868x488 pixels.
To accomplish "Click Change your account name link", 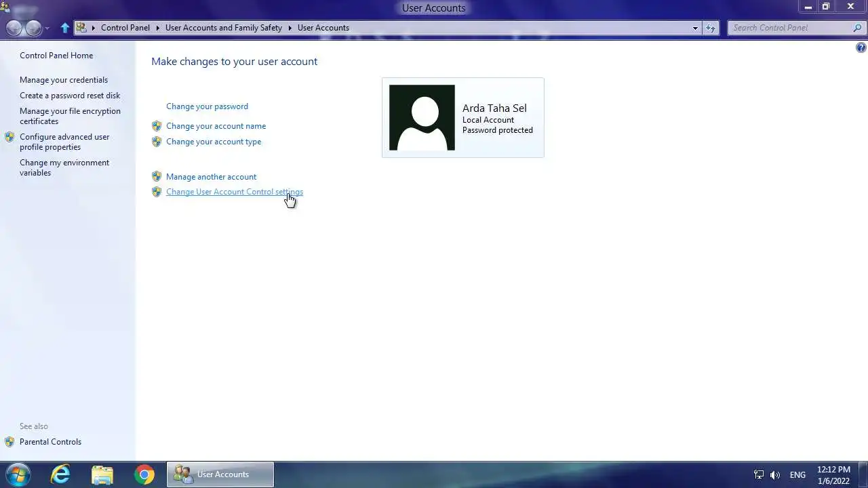I will tap(216, 126).
